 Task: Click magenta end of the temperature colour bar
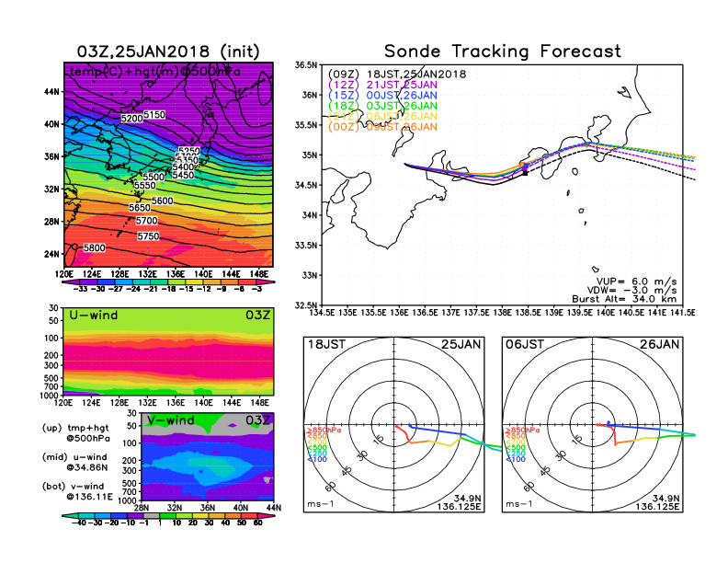(266, 282)
